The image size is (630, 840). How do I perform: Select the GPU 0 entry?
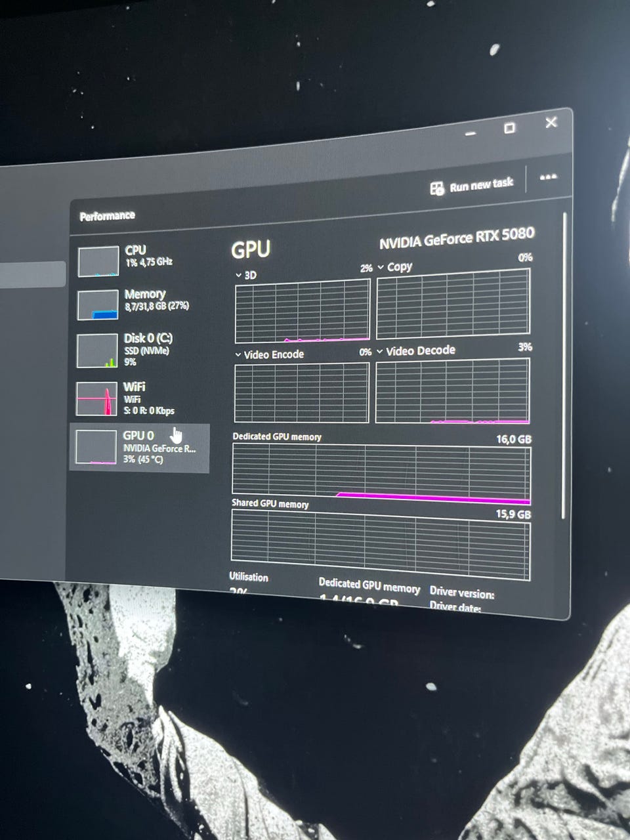(140, 448)
